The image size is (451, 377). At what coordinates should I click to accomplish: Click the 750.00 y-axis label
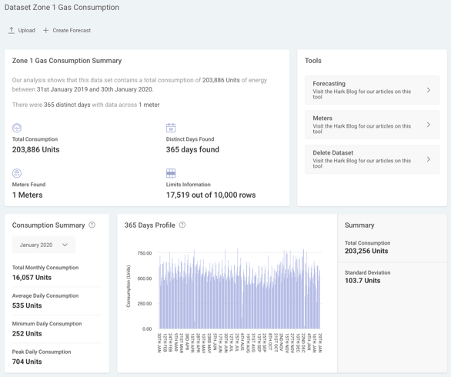click(145, 253)
